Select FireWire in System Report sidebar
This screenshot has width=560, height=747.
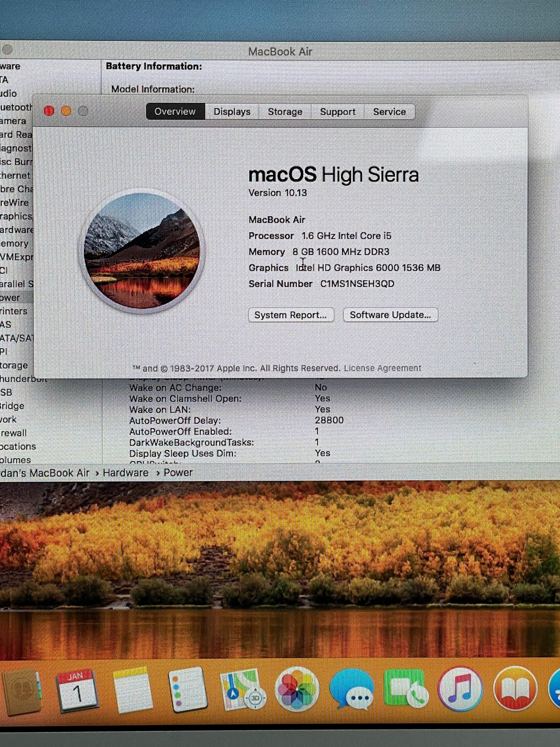click(14, 203)
